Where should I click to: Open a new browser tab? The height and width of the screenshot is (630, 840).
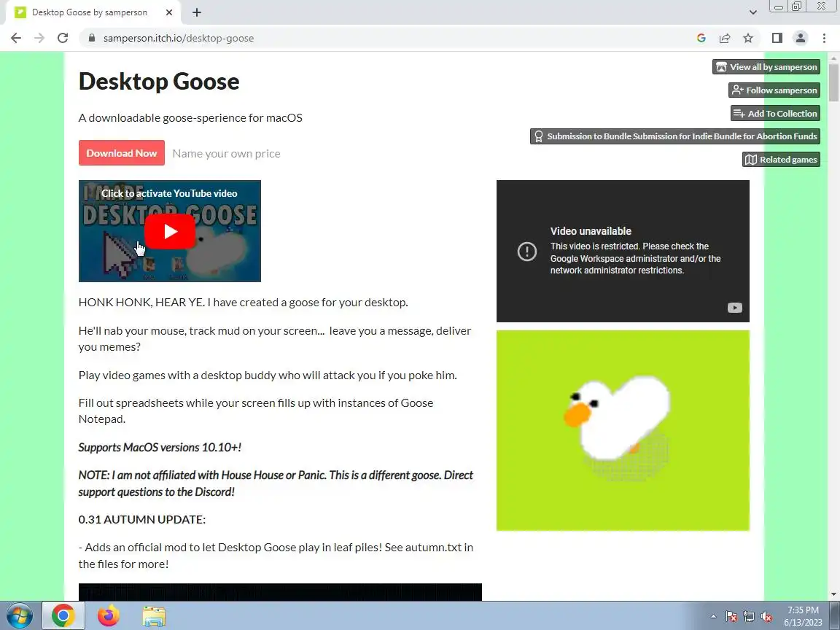(x=197, y=12)
